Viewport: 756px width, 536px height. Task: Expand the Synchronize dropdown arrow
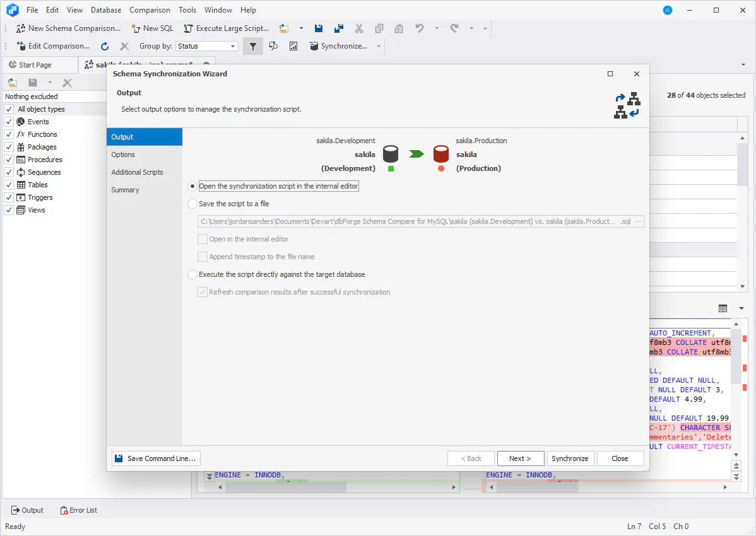click(379, 46)
